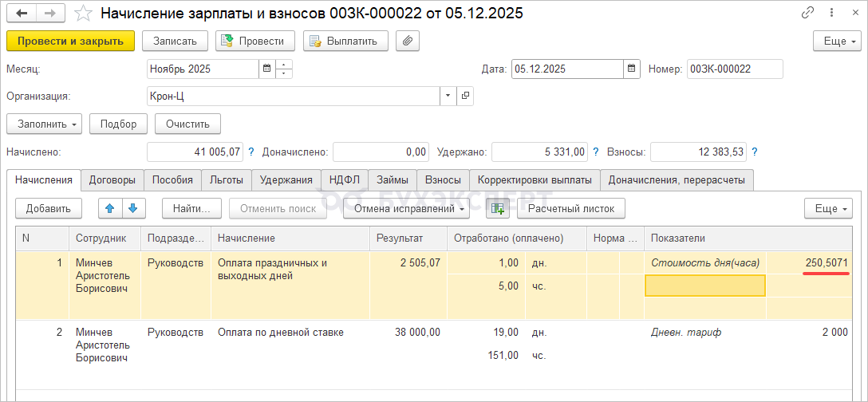Viewport: 868px width, 402px height.
Task: Click the Удержано value 5 331,00
Action: (540, 152)
